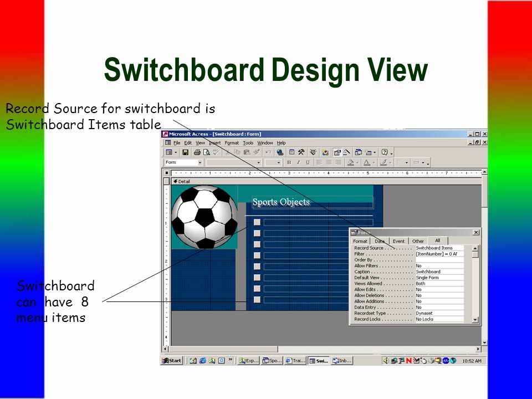Open the Format menu

(x=232, y=143)
